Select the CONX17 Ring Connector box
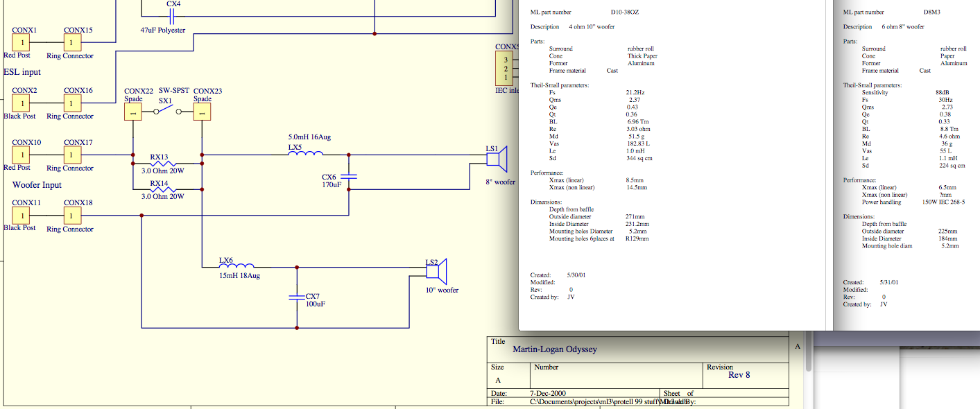This screenshot has height=409, width=980. (x=73, y=155)
